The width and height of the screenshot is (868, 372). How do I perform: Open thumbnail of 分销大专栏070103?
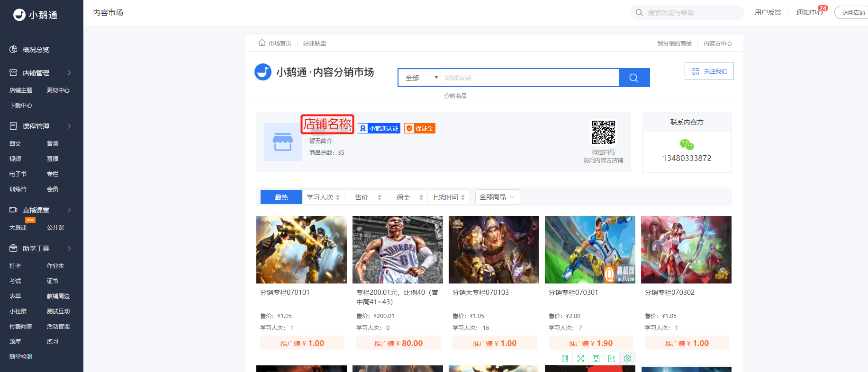click(x=494, y=249)
